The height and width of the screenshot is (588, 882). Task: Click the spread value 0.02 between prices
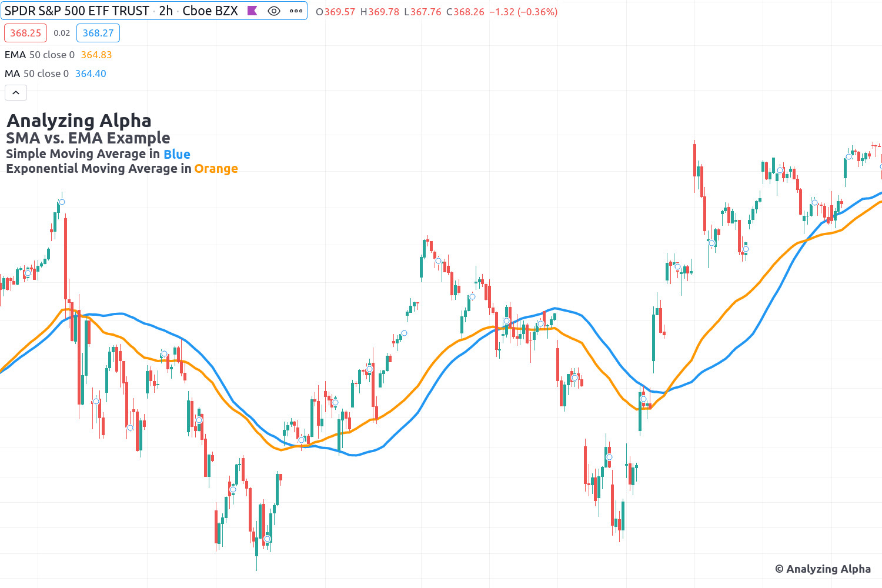tap(61, 33)
